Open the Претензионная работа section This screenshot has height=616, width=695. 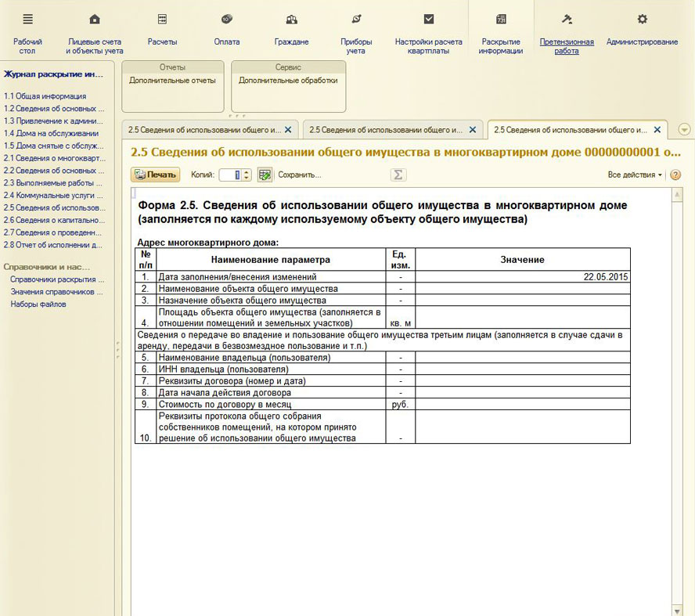567,34
